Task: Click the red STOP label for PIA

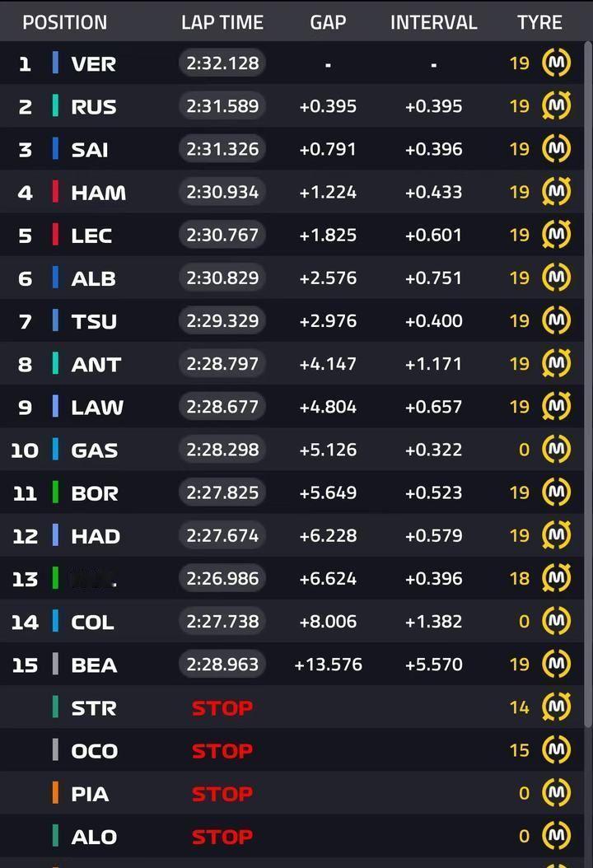Action: 222,794
